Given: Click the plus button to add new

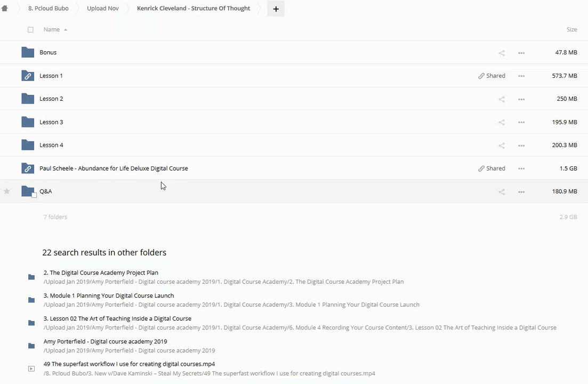Looking at the screenshot, I should click(276, 9).
